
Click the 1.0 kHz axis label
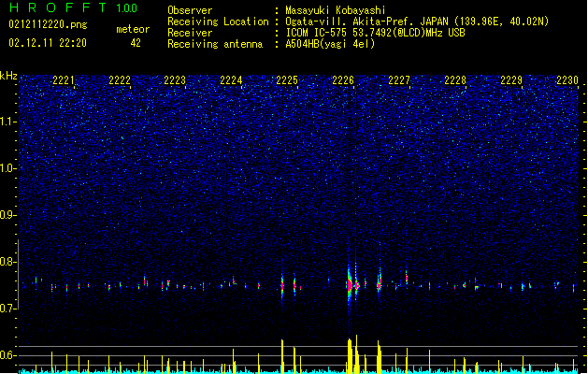point(7,168)
